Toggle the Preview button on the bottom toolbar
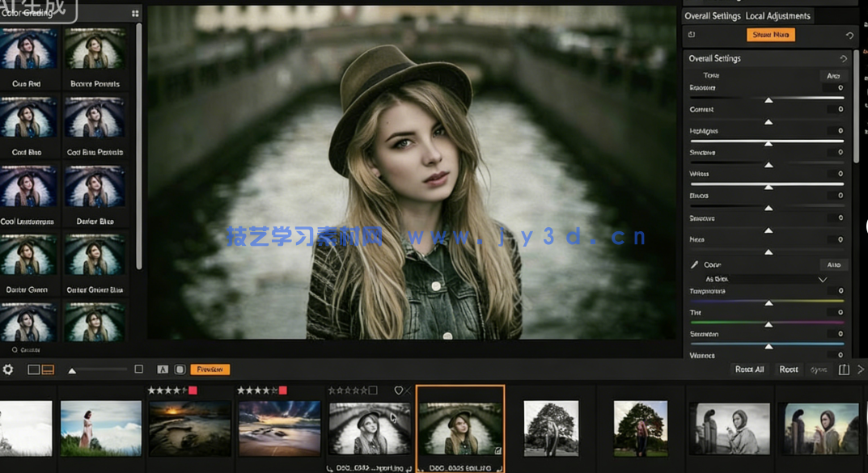The width and height of the screenshot is (868, 473). tap(210, 370)
